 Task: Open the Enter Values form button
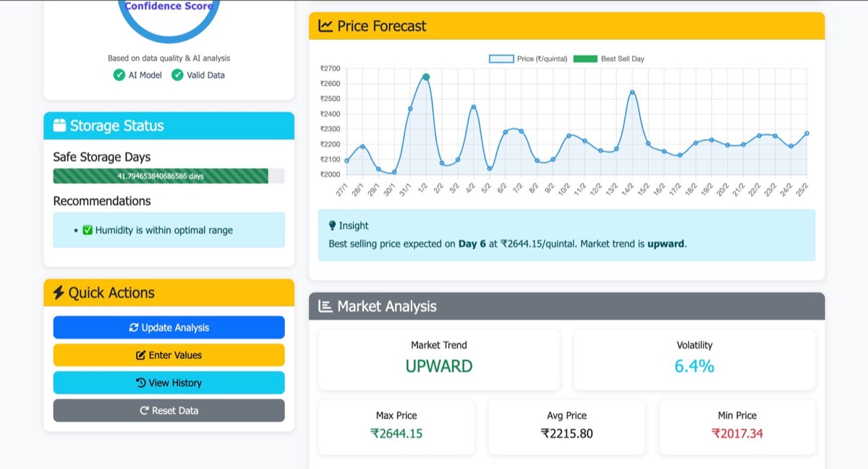[x=169, y=355]
